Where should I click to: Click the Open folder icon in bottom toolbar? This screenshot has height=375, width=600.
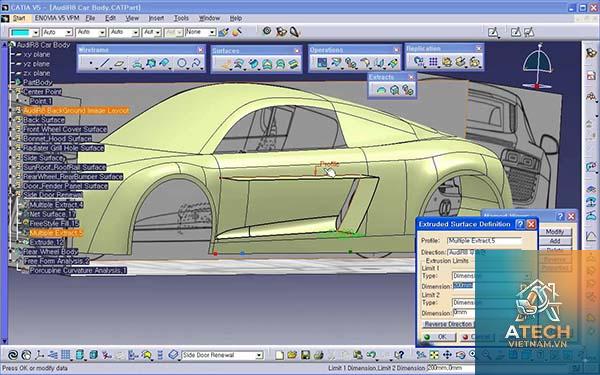[x=292, y=355]
